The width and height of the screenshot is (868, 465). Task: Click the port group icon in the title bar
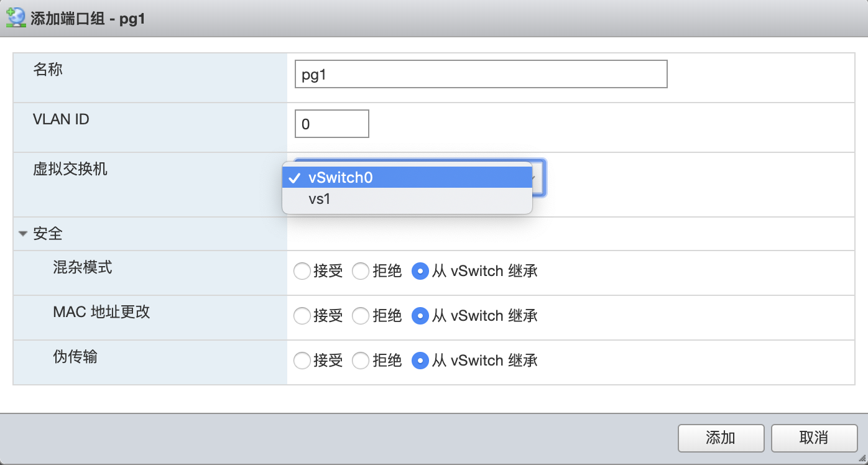click(x=15, y=18)
